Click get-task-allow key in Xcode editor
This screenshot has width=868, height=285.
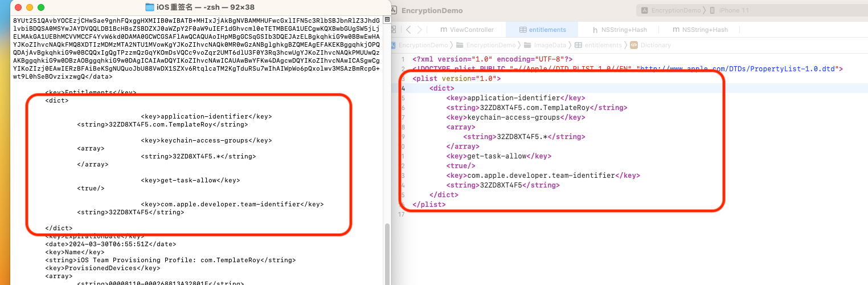[499, 156]
